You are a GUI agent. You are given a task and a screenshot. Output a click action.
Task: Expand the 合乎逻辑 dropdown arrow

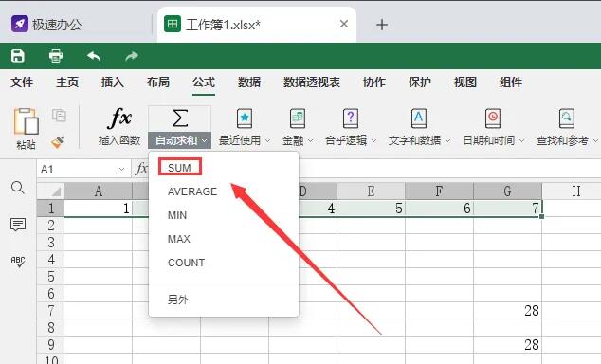(x=373, y=141)
